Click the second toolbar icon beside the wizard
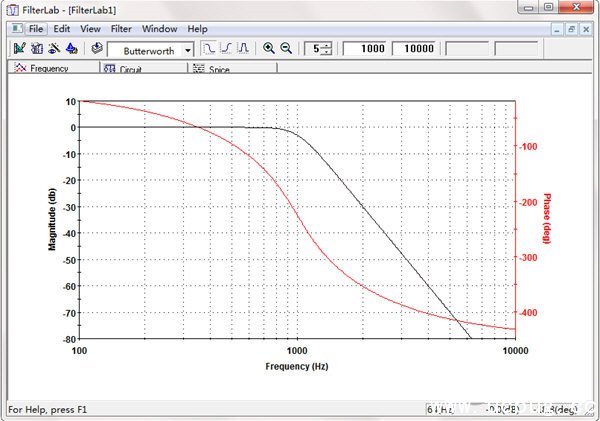The image size is (600, 421). [36, 49]
